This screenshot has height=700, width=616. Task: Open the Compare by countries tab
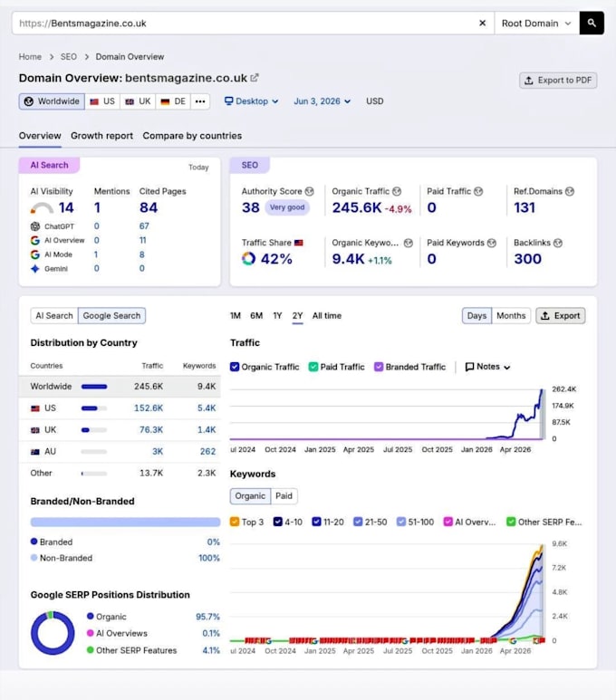click(x=192, y=136)
